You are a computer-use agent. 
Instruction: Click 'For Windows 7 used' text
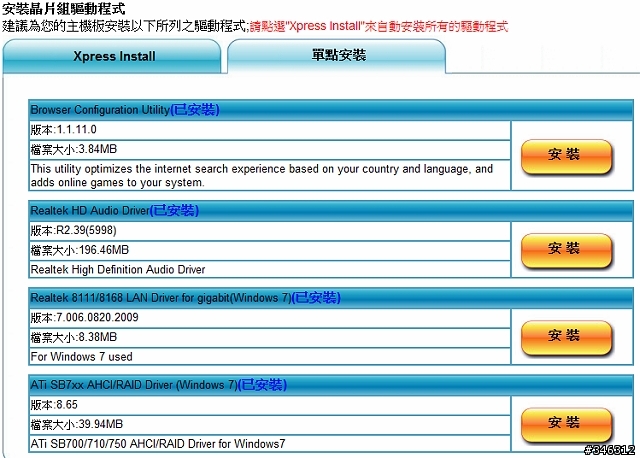82,357
